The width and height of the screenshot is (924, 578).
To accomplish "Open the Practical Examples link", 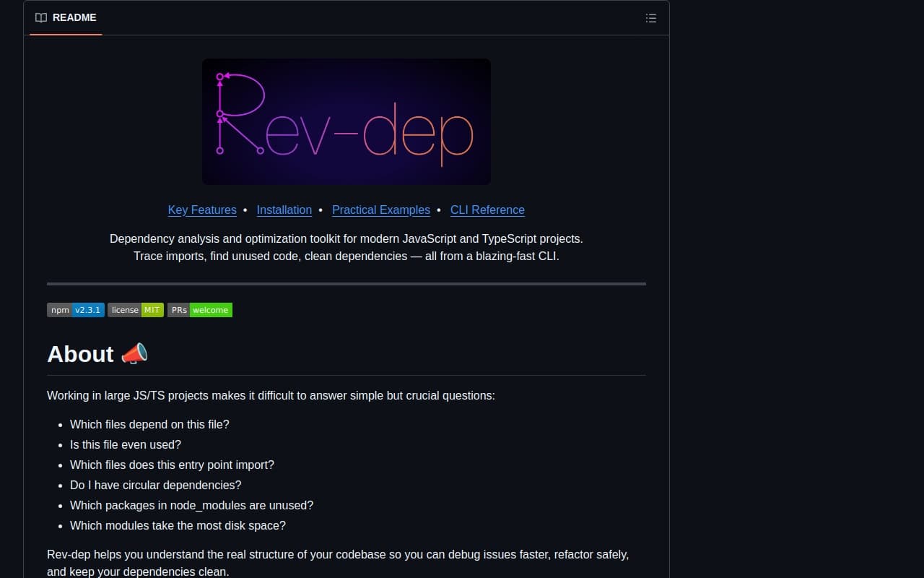I will [x=380, y=210].
